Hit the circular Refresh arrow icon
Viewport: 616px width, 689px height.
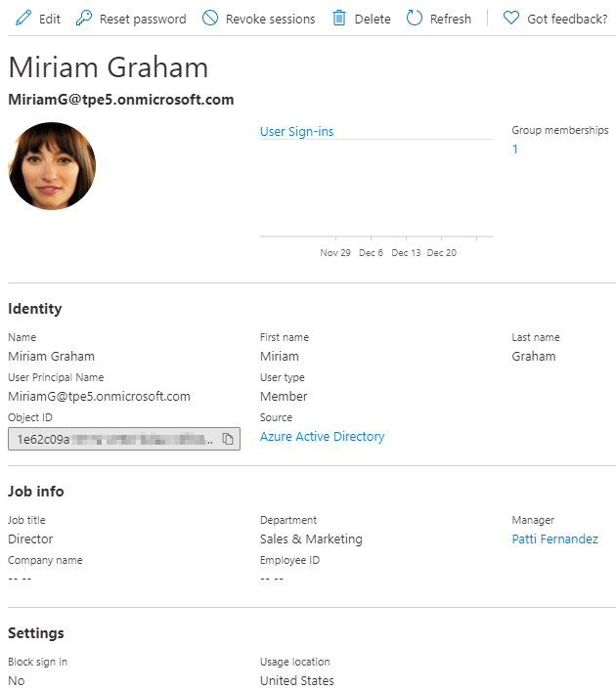(x=415, y=19)
